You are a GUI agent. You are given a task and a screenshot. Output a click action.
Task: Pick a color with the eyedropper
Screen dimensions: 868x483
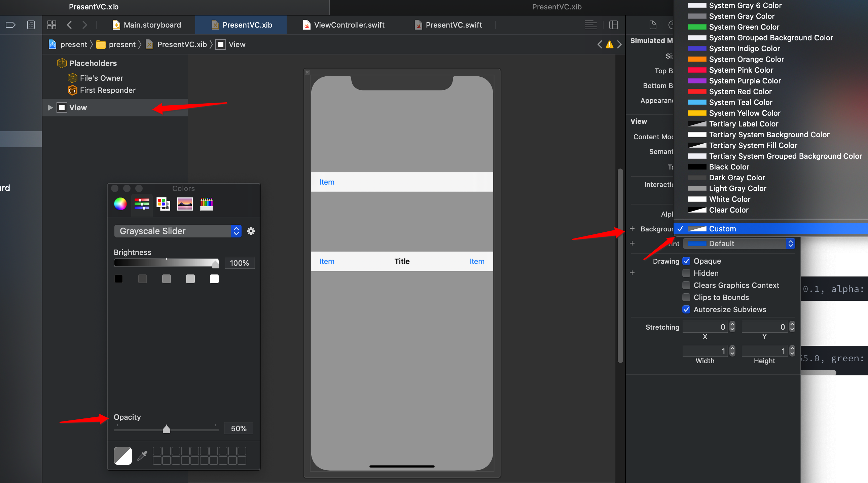(x=142, y=456)
